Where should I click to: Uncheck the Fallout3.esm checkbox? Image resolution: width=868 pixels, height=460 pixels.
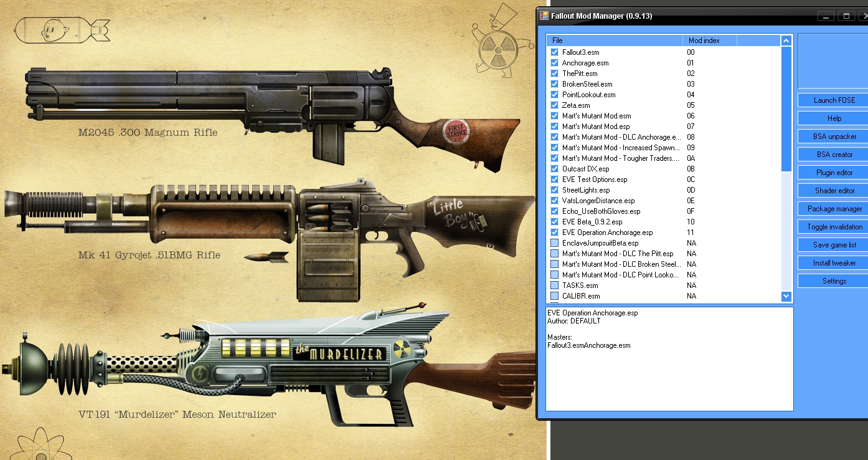[554, 52]
